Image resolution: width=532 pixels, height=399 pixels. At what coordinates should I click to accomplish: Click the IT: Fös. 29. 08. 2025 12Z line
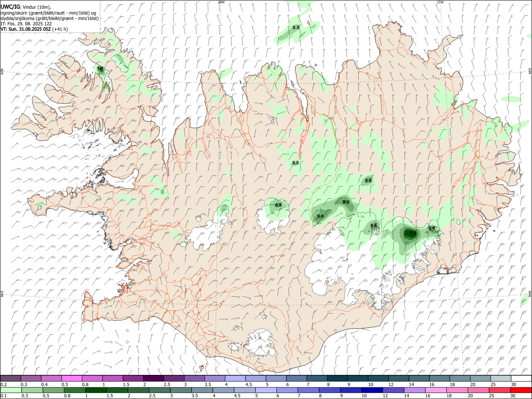tap(26, 24)
